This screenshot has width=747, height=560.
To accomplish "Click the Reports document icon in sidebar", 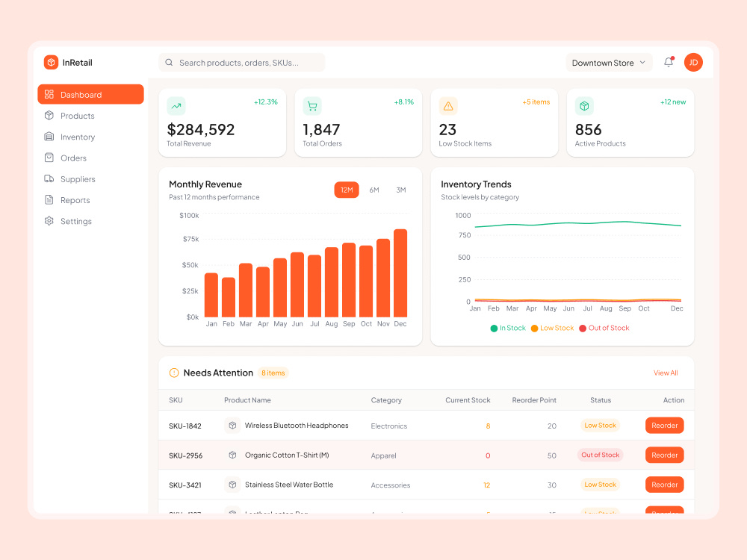I will (49, 199).
